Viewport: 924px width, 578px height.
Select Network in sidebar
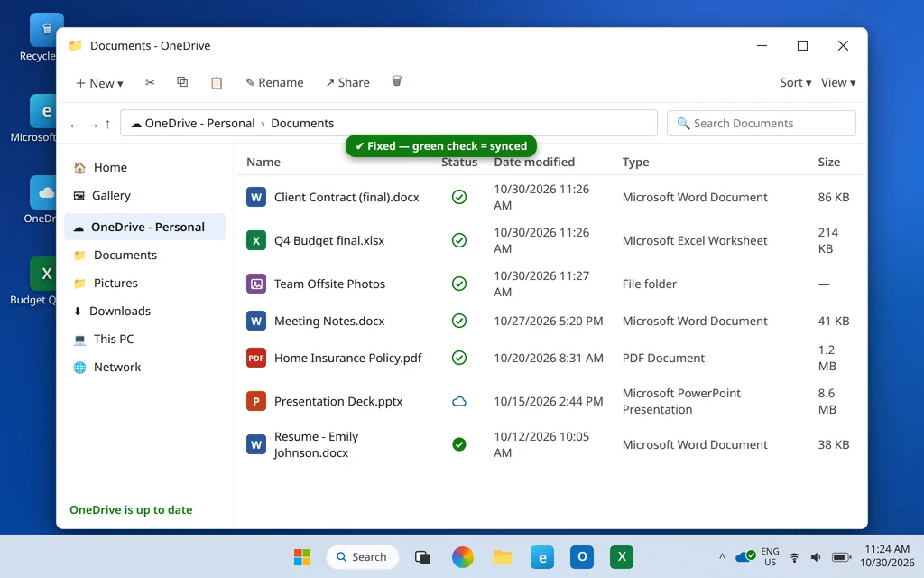tap(144, 367)
